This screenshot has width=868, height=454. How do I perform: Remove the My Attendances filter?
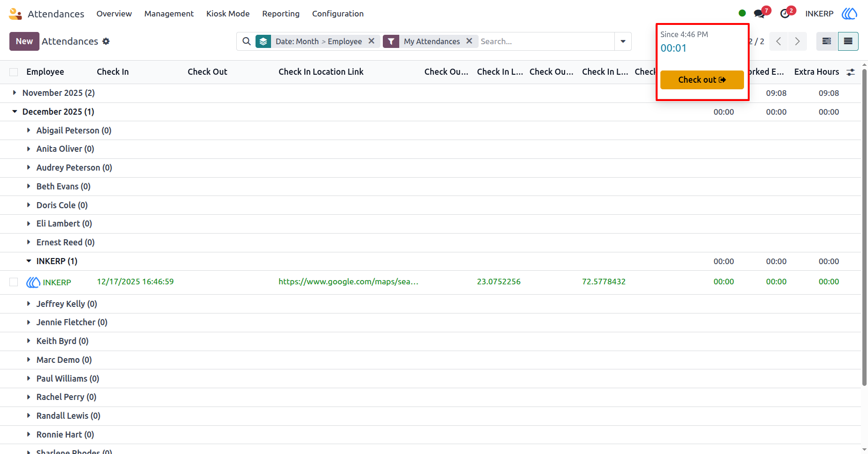pos(469,41)
